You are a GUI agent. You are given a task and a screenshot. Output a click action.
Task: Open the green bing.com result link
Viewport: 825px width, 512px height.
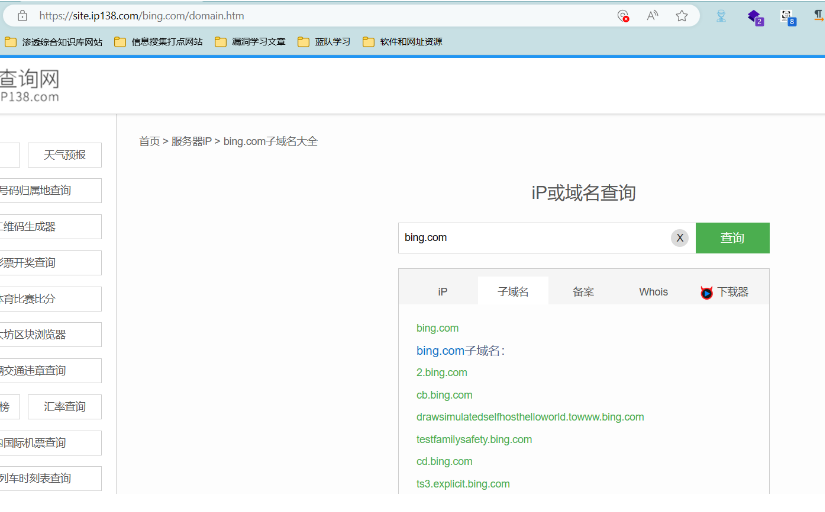[437, 328]
